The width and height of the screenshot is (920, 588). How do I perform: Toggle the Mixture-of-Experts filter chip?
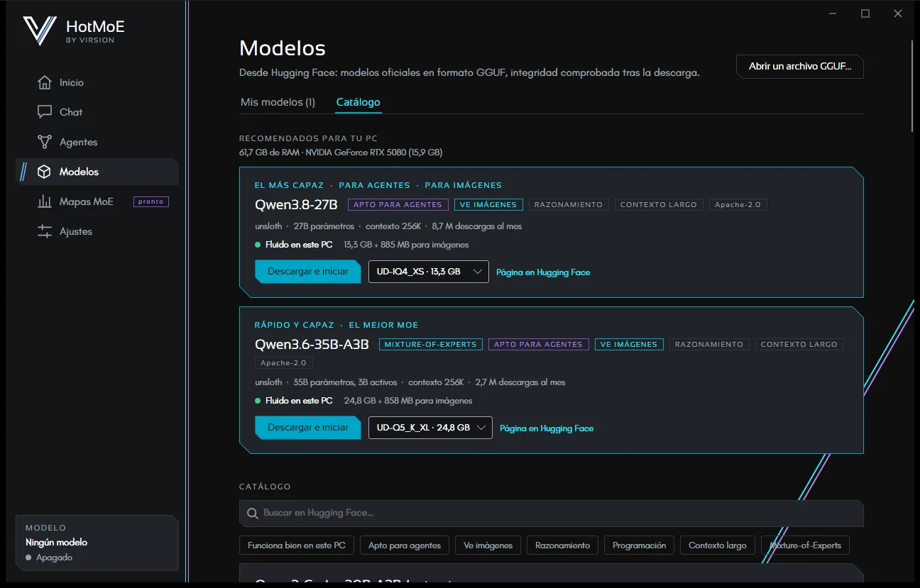click(805, 545)
